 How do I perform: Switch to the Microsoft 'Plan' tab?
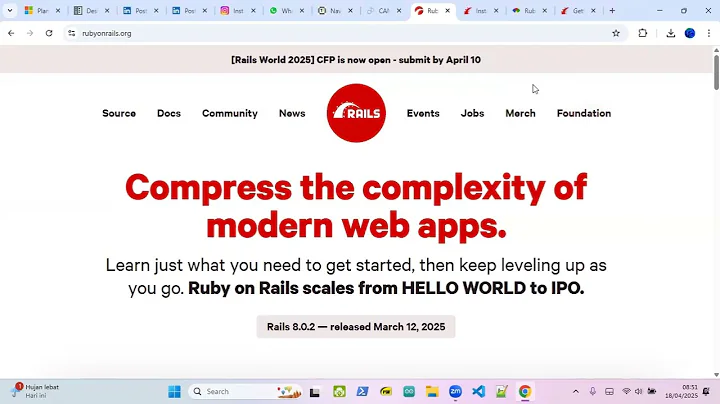tap(41, 11)
